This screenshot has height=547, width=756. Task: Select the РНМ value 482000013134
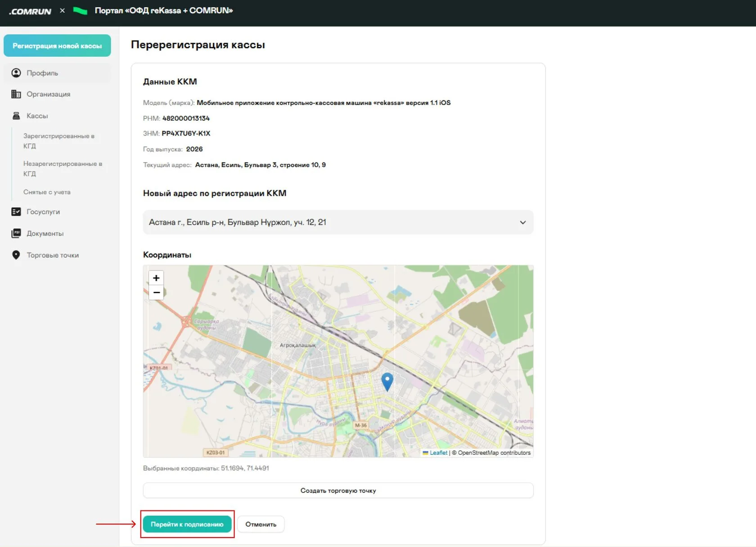[186, 118]
